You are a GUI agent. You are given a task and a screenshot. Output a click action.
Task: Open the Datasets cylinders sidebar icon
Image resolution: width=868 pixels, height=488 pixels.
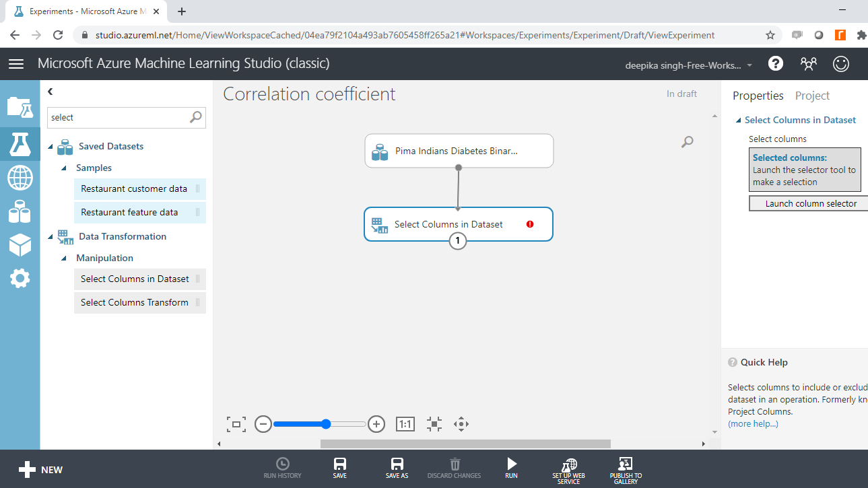tap(20, 212)
